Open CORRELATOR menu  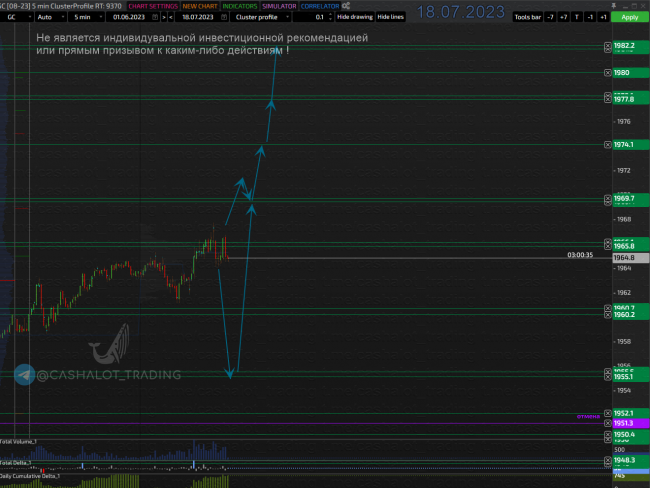click(x=320, y=6)
